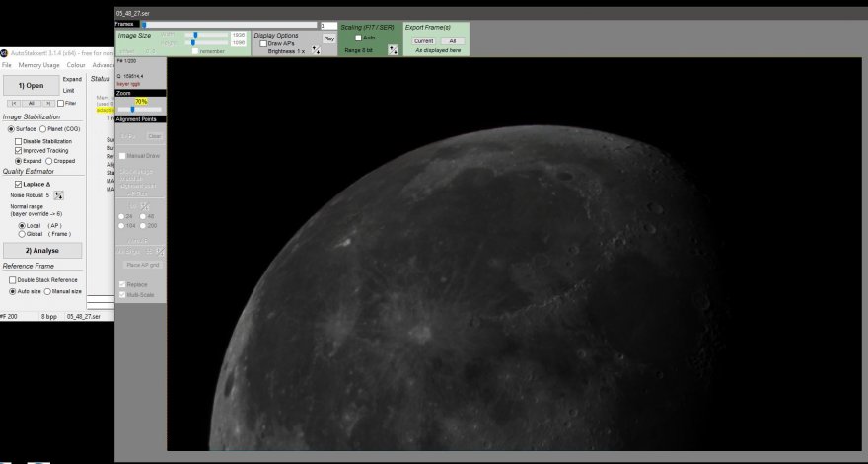
Task: Play the frame sequence
Action: pyautogui.click(x=329, y=39)
